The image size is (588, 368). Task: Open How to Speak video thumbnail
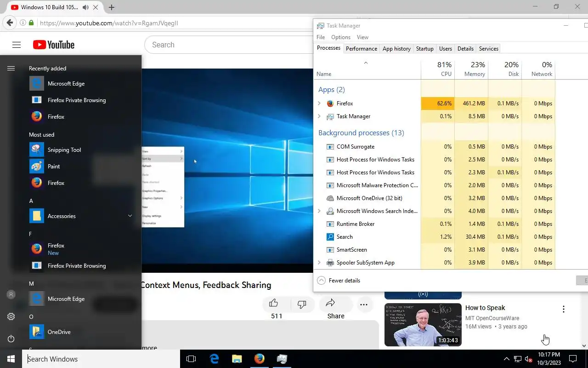point(423,325)
